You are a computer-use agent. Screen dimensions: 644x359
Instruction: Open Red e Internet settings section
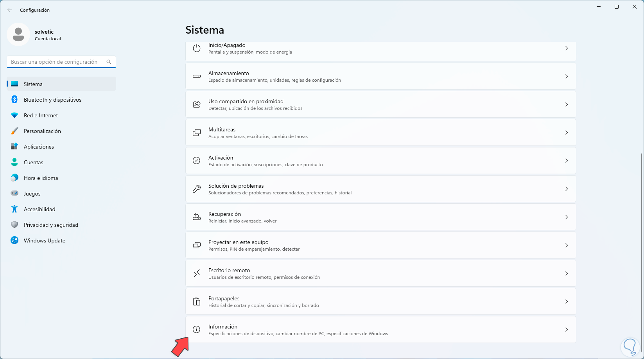(41, 115)
